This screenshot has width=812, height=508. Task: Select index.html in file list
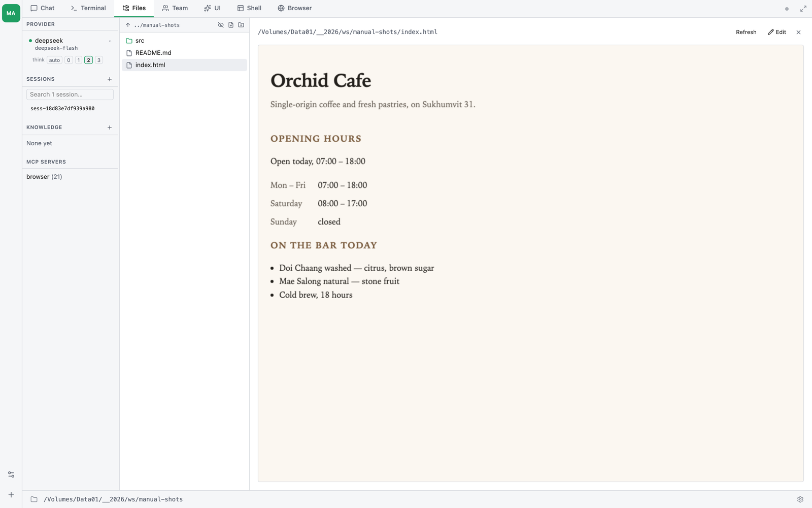184,65
